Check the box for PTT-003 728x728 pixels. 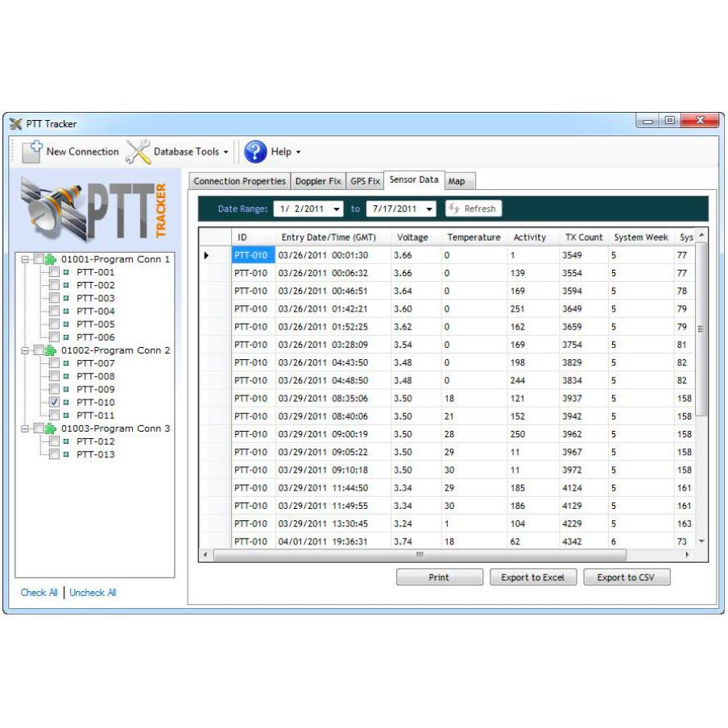pos(54,298)
